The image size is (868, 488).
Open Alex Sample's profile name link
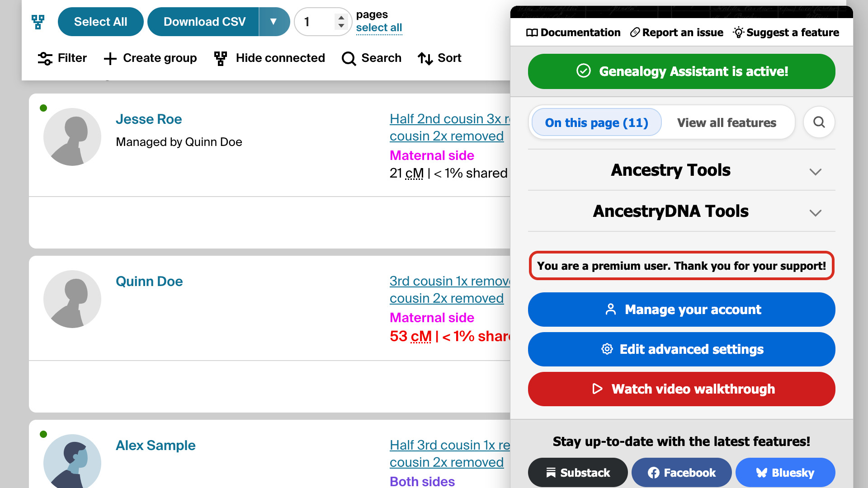click(156, 446)
